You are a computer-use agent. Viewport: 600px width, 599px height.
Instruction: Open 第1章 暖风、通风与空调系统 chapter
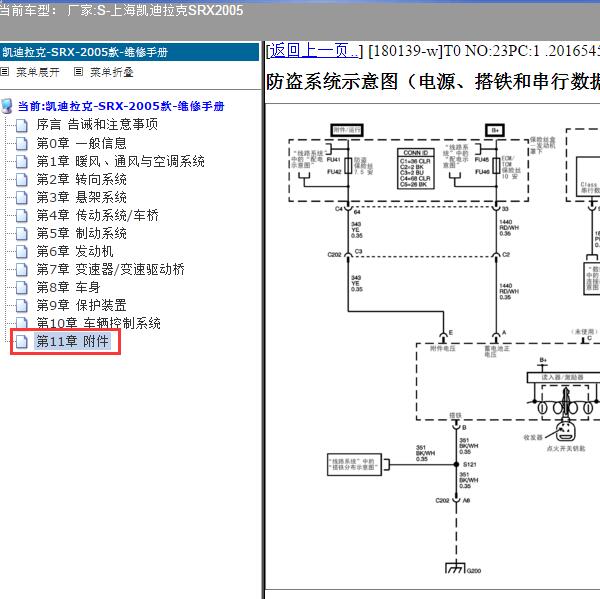click(x=120, y=161)
